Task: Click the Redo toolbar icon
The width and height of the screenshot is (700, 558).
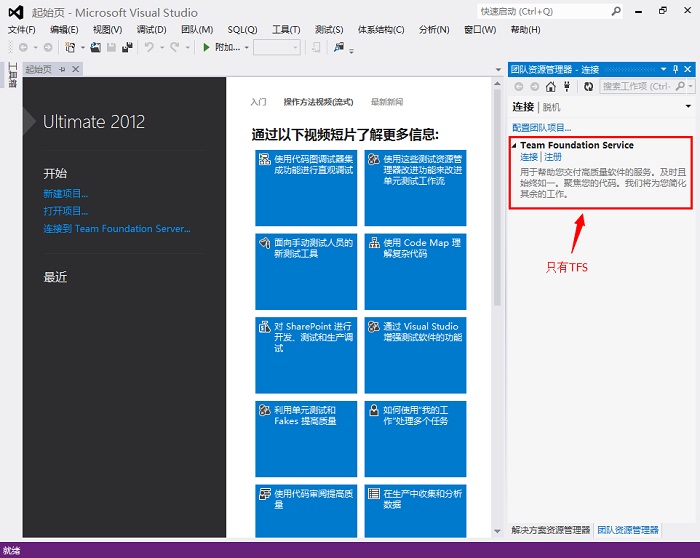Action: (x=175, y=47)
